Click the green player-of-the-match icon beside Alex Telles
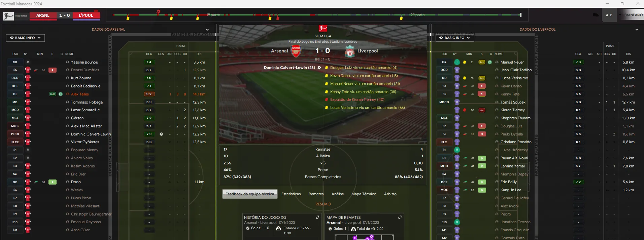Viewport: 644px width, 240px height. coord(61,94)
